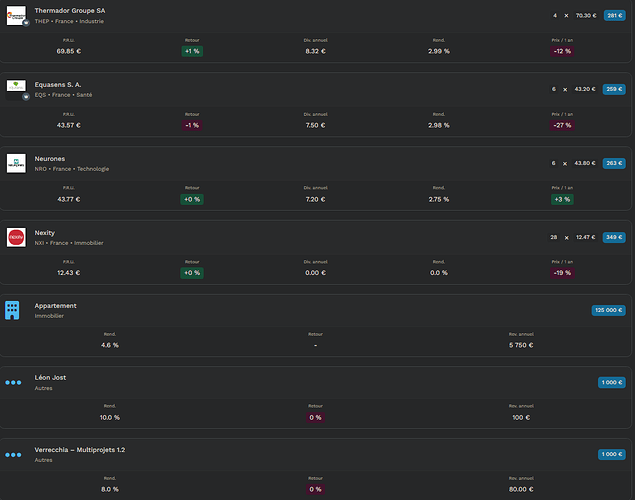Click the annual dividend 7.50 €
Image resolution: width=635 pixels, height=500 pixels.
(x=315, y=125)
